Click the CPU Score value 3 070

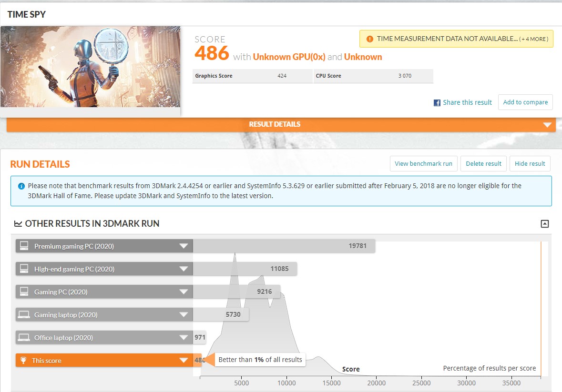tap(405, 76)
